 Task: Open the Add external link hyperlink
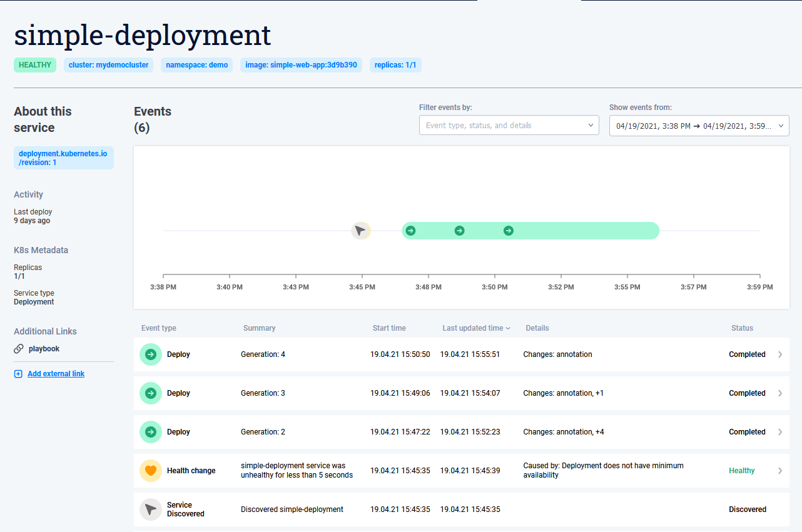56,374
